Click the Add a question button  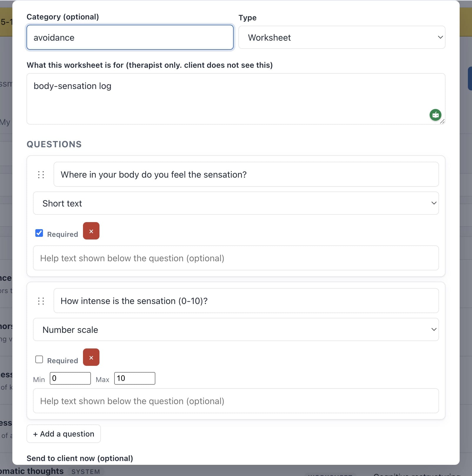[x=64, y=434]
